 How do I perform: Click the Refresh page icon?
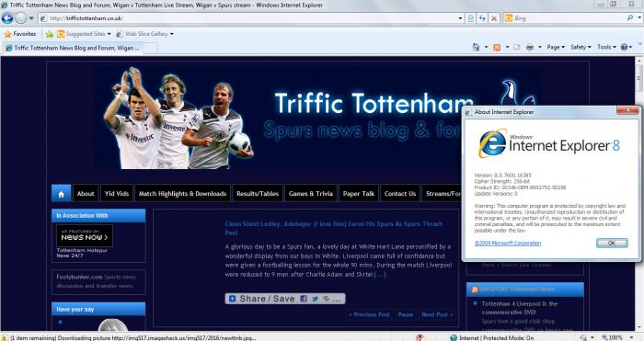[482, 18]
